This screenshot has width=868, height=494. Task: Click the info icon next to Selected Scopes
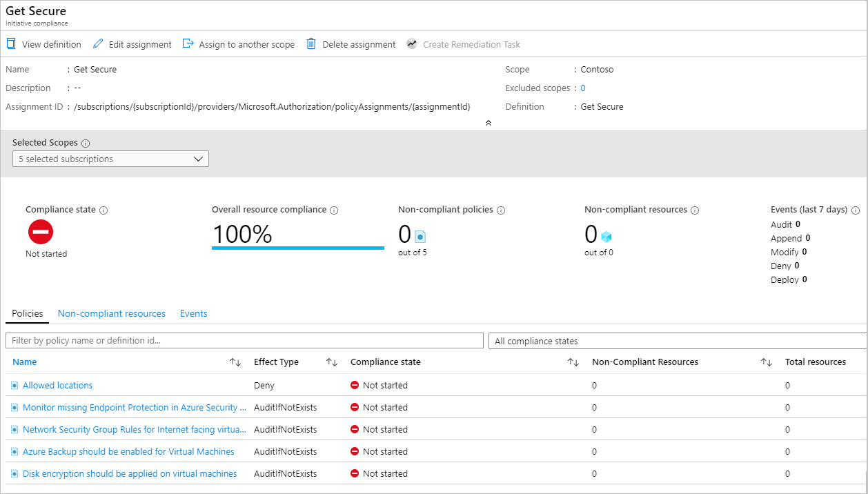85,142
